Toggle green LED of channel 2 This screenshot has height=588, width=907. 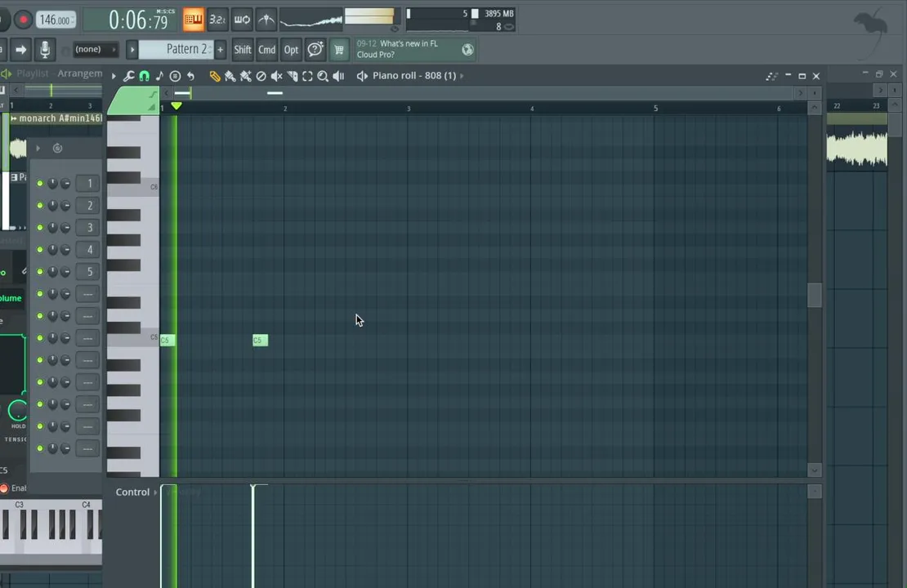[x=40, y=205]
